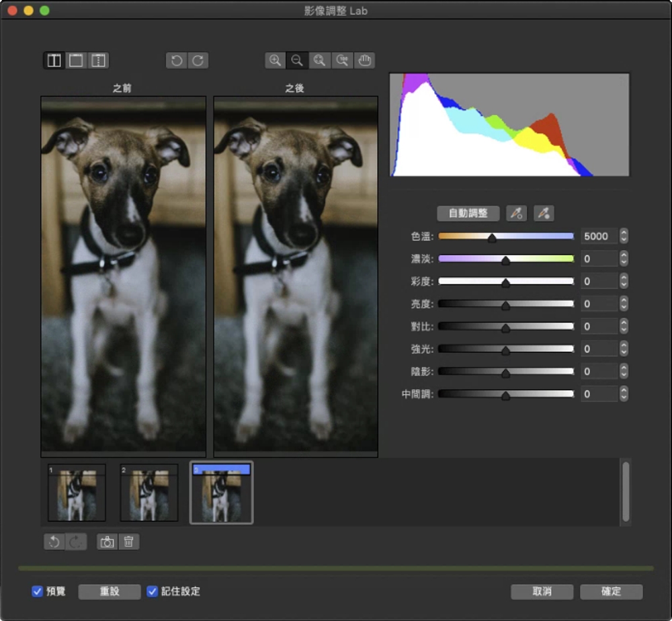The image size is (672, 621).
Task: Zoom preview to 100 percent
Action: pyautogui.click(x=341, y=60)
